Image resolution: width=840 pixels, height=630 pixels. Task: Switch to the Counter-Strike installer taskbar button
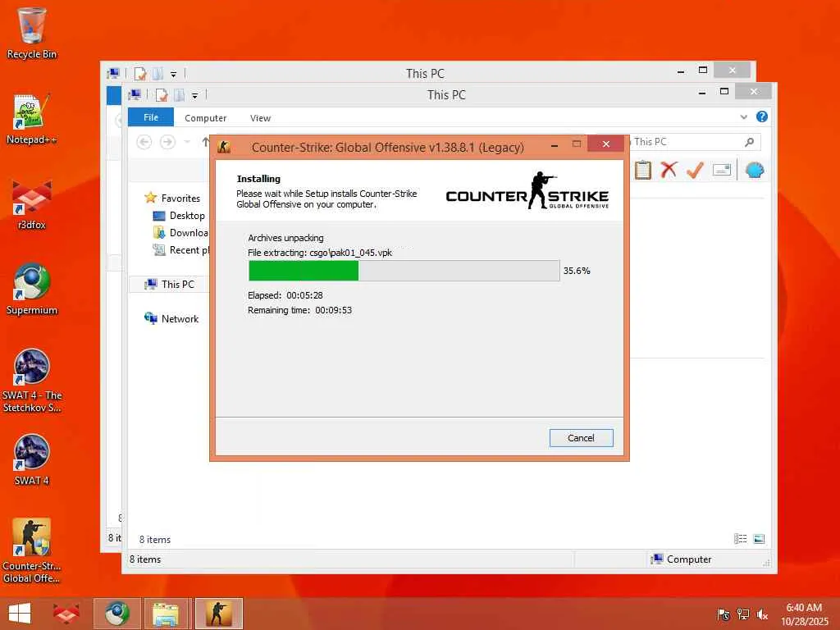click(x=218, y=614)
